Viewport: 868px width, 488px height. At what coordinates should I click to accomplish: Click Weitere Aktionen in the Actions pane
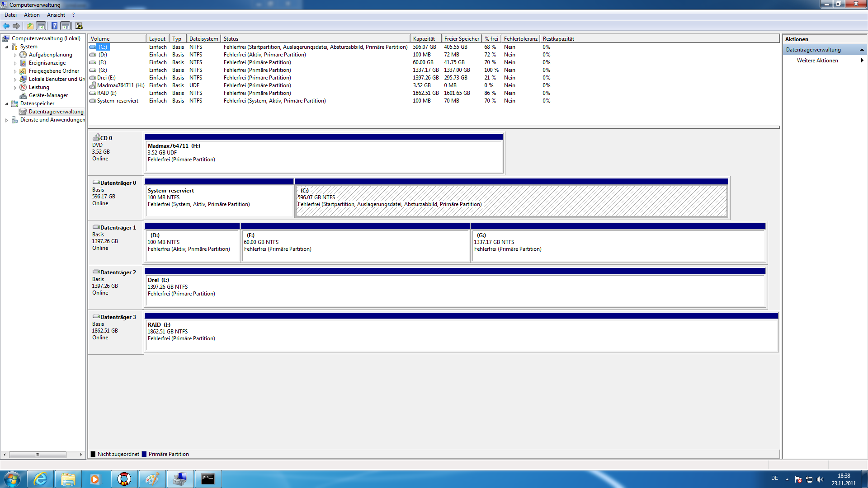(817, 61)
